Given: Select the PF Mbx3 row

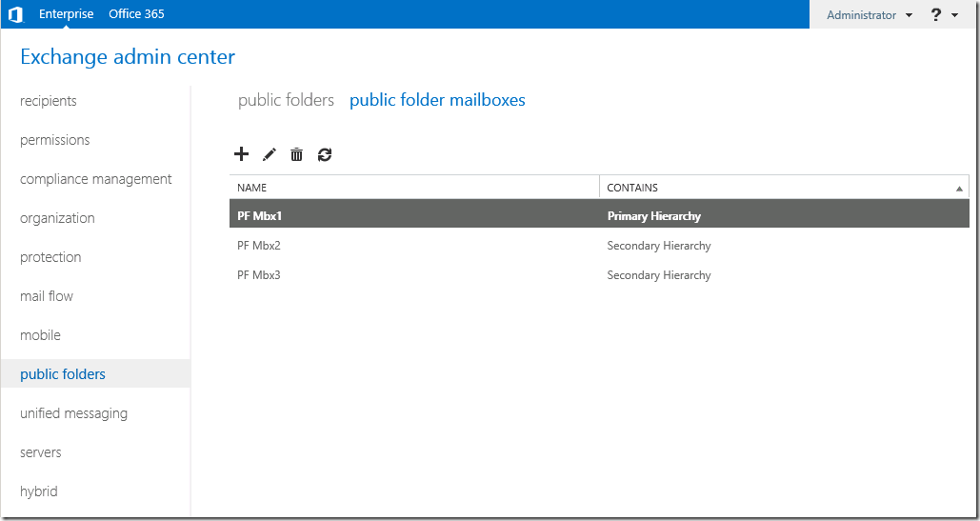Looking at the screenshot, I should pos(599,275).
